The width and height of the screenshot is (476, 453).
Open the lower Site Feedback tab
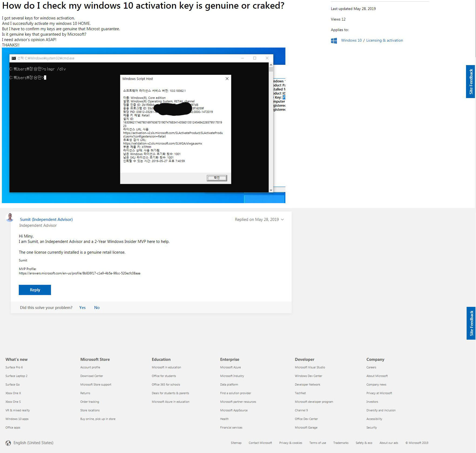(x=471, y=323)
